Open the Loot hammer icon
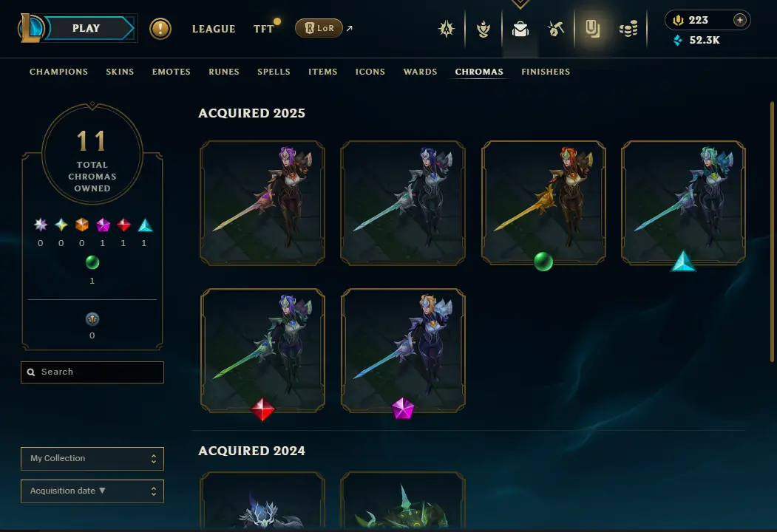777x532 pixels. pos(556,30)
